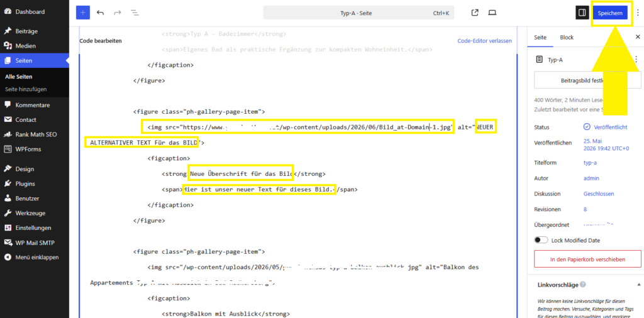Click the Übergeordnet parent page value
The image size is (644, 318).
click(598, 225)
